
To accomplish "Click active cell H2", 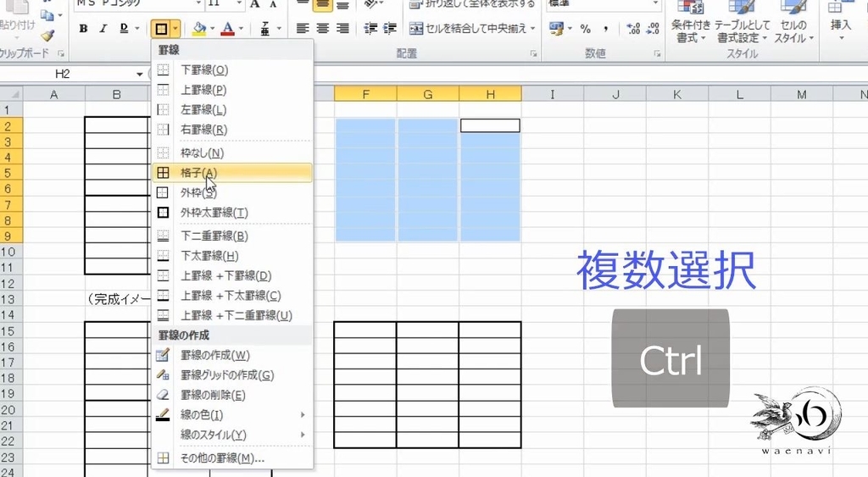I will click(x=490, y=125).
